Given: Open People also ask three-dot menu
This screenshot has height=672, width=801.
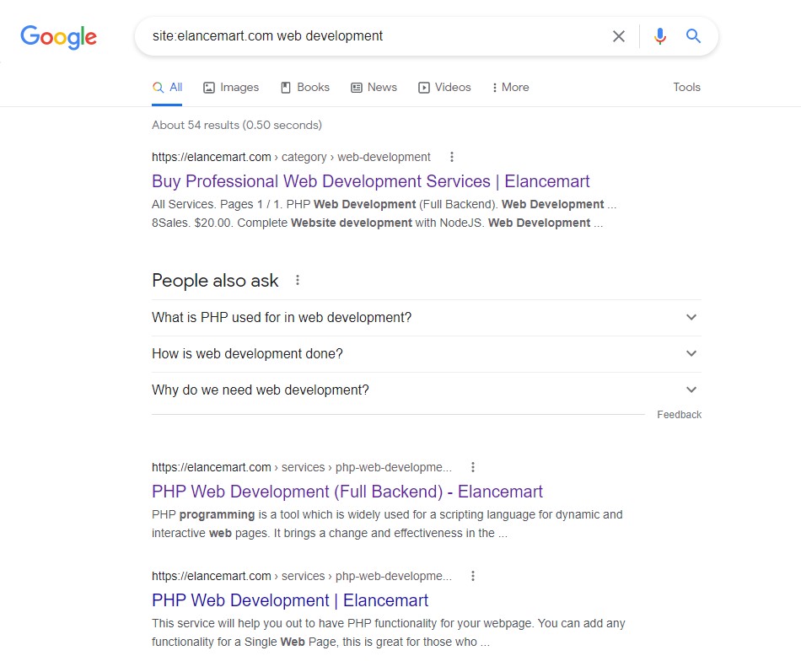Looking at the screenshot, I should coord(297,281).
